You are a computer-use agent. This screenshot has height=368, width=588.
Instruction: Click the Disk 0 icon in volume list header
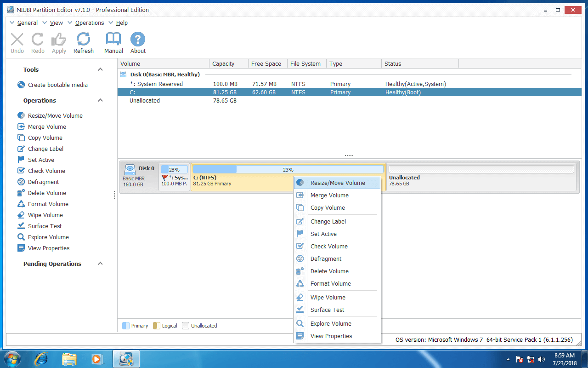[123, 74]
